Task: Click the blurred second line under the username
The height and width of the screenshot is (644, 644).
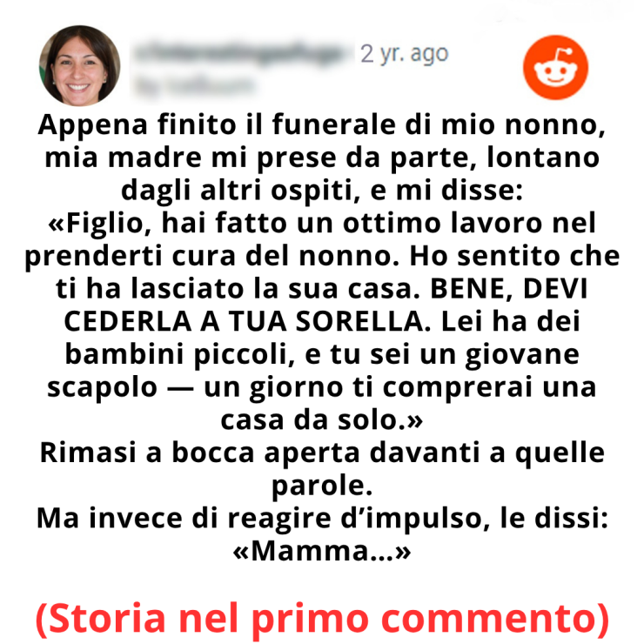Action: pos(193,86)
